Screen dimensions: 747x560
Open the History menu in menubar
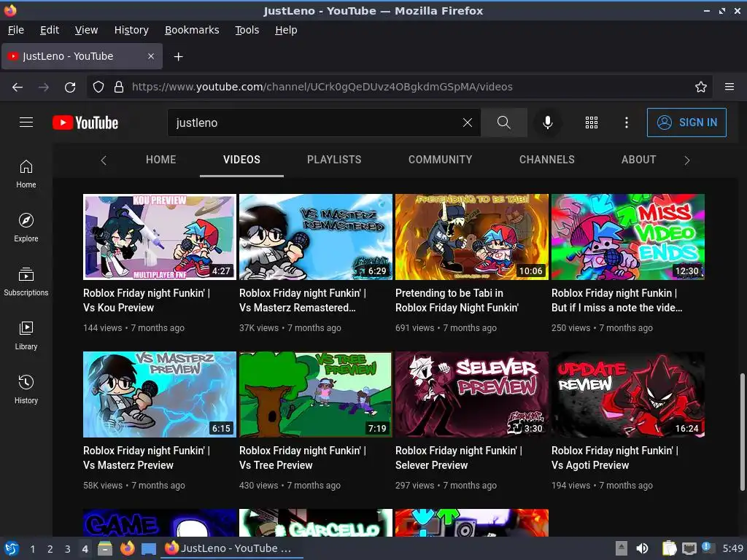pyautogui.click(x=131, y=30)
